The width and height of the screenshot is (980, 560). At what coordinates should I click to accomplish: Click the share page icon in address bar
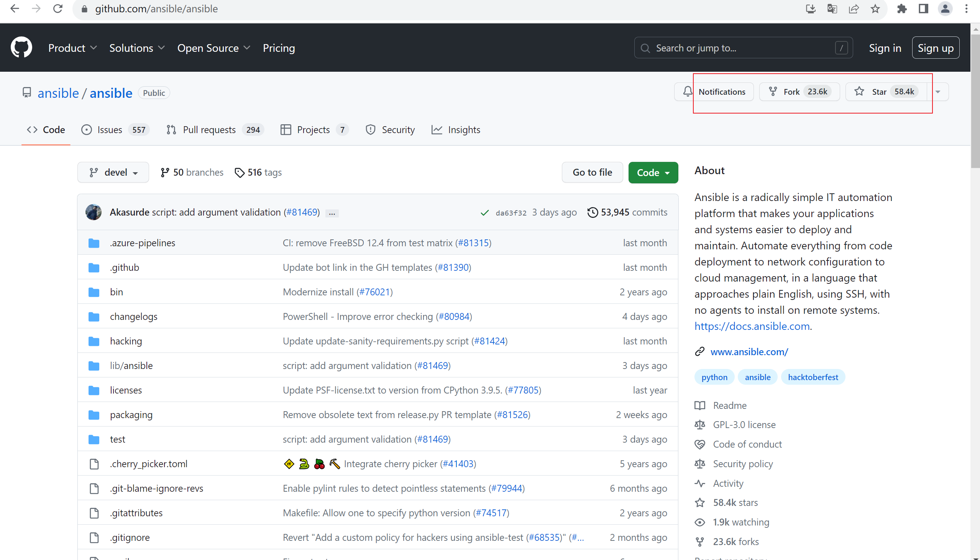click(x=854, y=9)
